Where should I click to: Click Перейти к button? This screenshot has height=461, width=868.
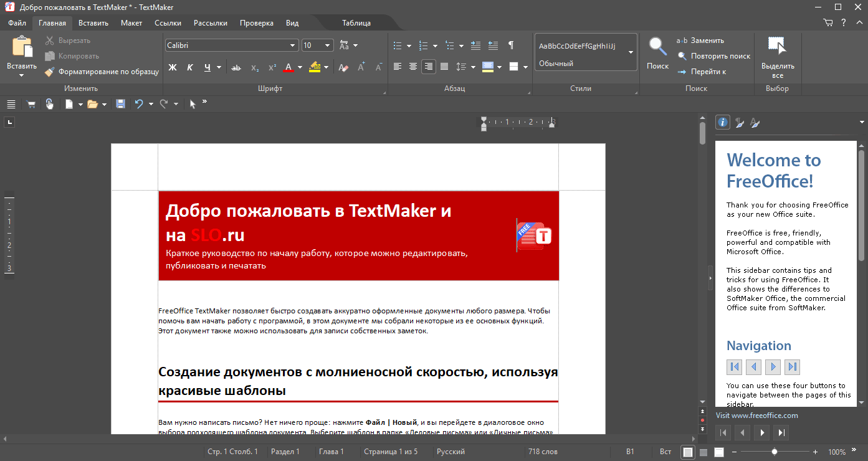point(702,72)
